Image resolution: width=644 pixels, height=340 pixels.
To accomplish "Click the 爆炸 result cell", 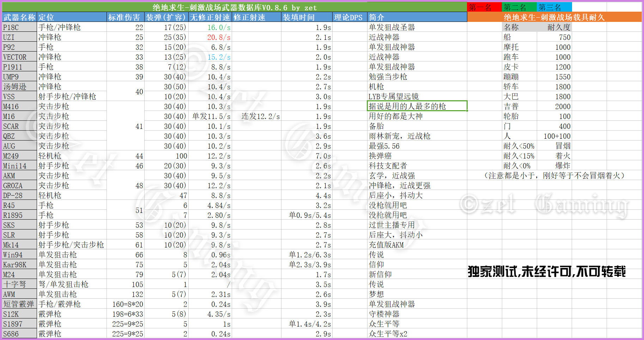I will pos(554,166).
